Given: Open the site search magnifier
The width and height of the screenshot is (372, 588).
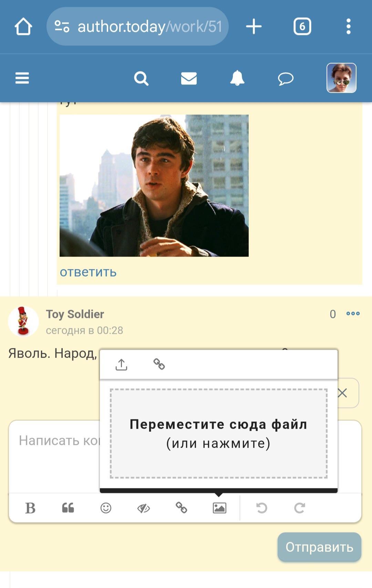Looking at the screenshot, I should (x=141, y=78).
